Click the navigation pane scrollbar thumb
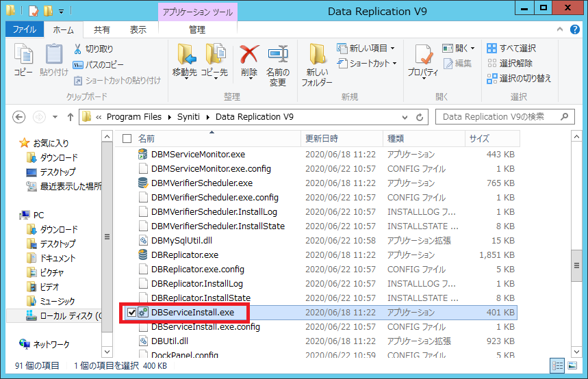 coord(107,237)
